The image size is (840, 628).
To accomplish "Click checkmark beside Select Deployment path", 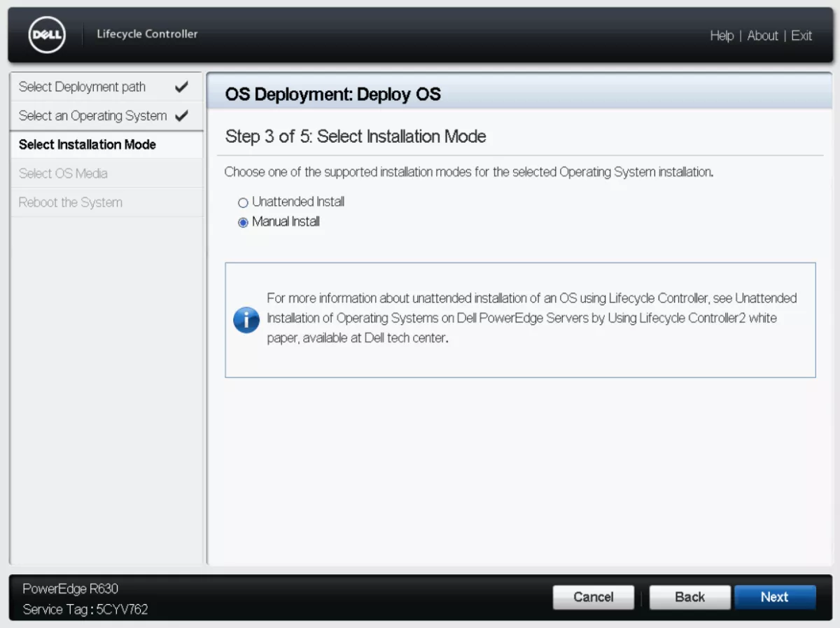I will coord(181,87).
